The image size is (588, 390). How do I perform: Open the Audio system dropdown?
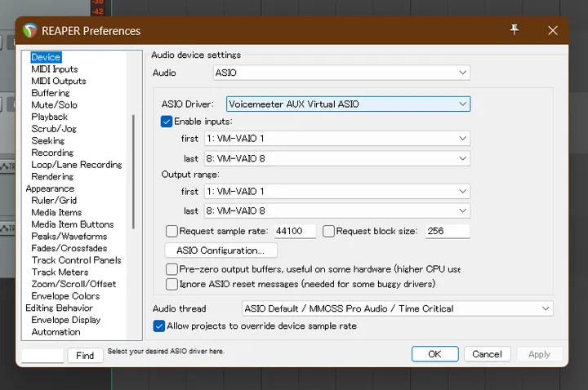click(341, 73)
